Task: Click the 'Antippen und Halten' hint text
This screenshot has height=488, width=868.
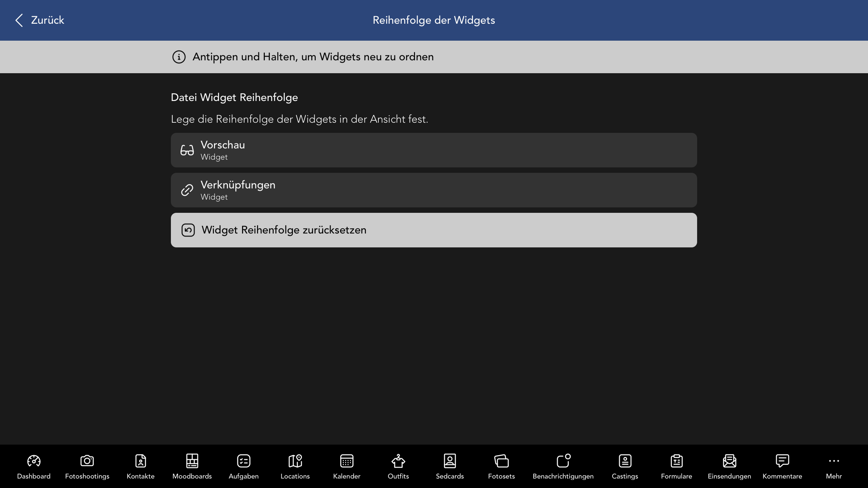Action: [x=313, y=57]
